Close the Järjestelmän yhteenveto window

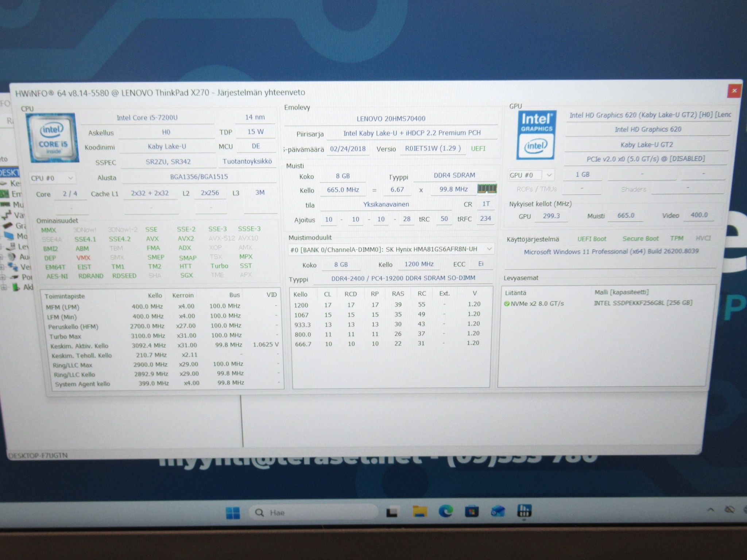click(x=734, y=90)
